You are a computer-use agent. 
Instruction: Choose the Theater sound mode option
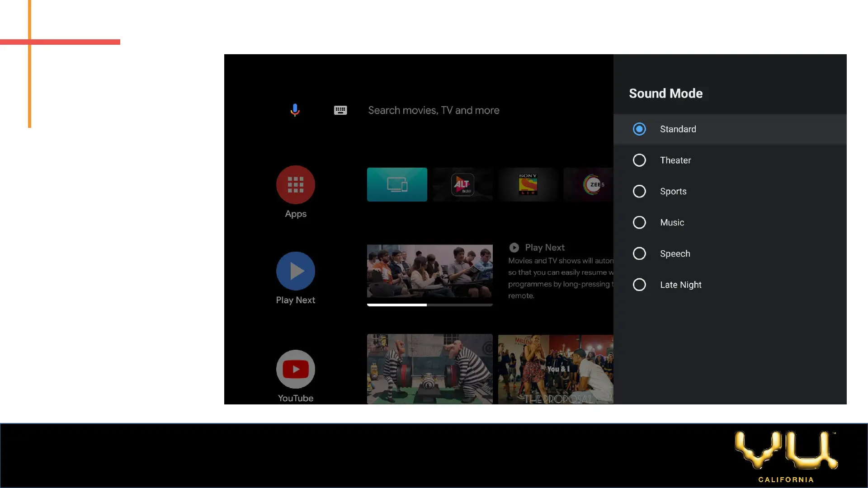(639, 160)
